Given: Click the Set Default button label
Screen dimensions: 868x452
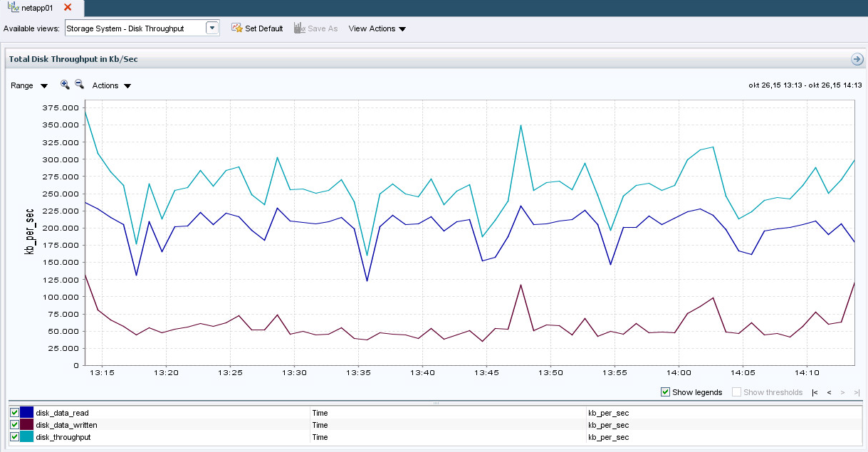Looking at the screenshot, I should [x=263, y=28].
